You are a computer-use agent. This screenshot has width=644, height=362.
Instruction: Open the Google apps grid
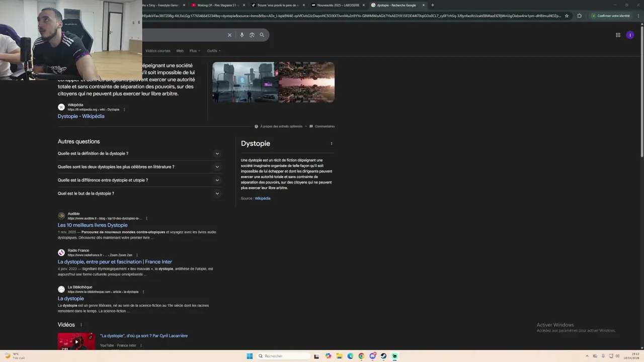pos(618,35)
